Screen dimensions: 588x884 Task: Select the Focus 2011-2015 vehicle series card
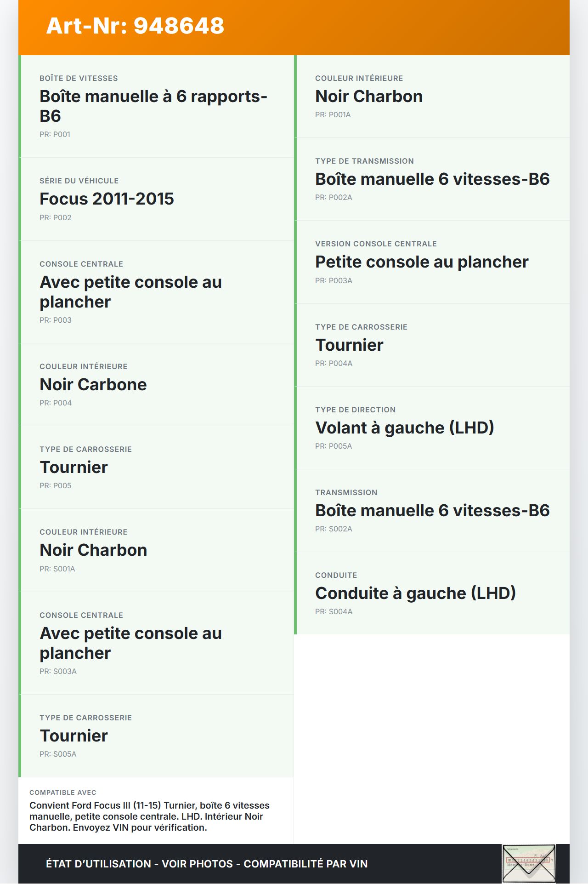(156, 199)
